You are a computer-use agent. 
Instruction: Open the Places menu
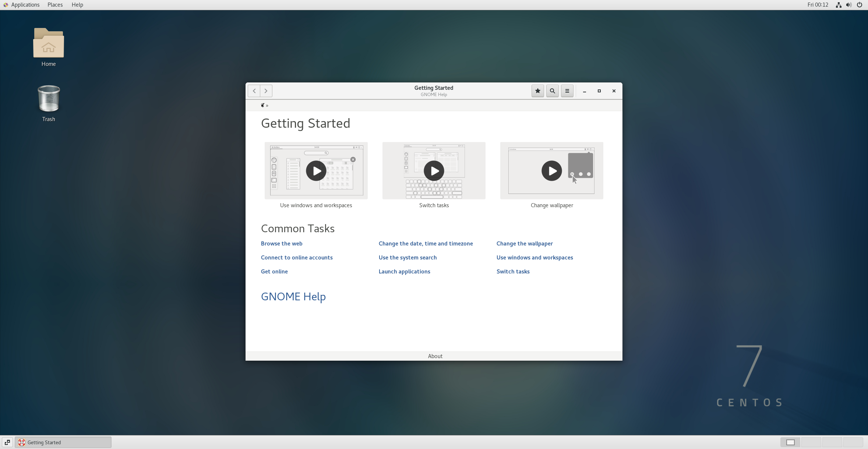55,5
